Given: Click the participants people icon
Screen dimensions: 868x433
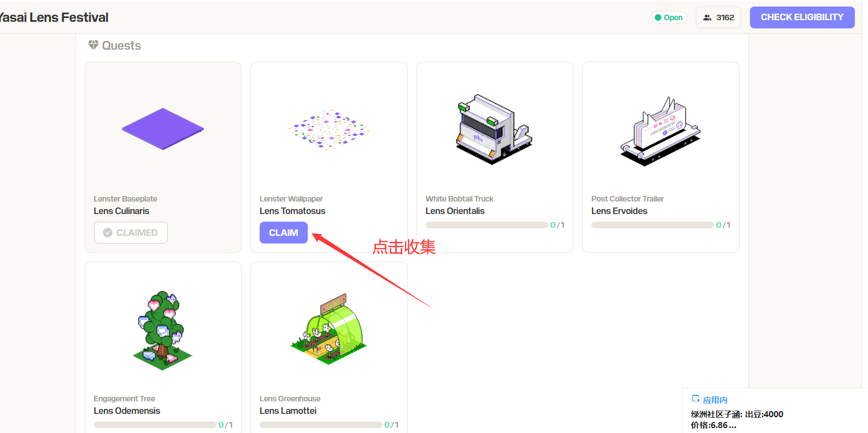Looking at the screenshot, I should tap(707, 17).
